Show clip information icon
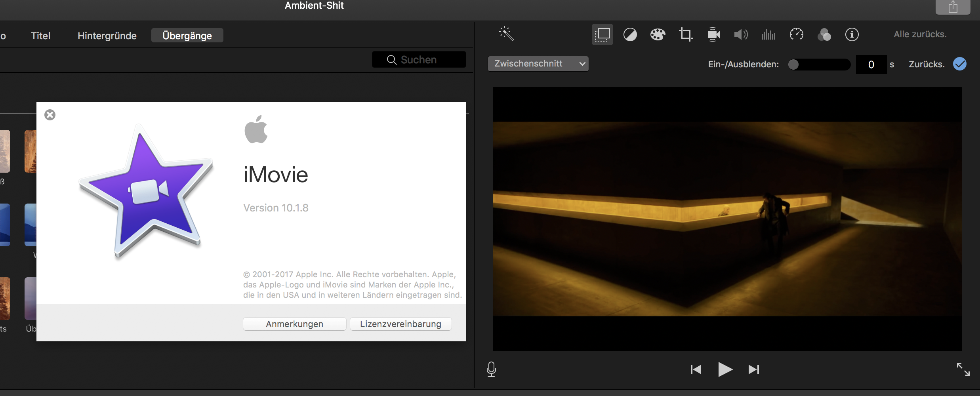The width and height of the screenshot is (980, 396). [x=852, y=34]
